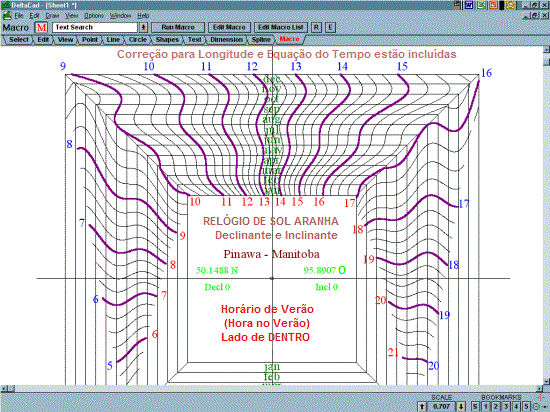Jump to bookmark 5
Screen dimensions: 550x412
coord(526,406)
